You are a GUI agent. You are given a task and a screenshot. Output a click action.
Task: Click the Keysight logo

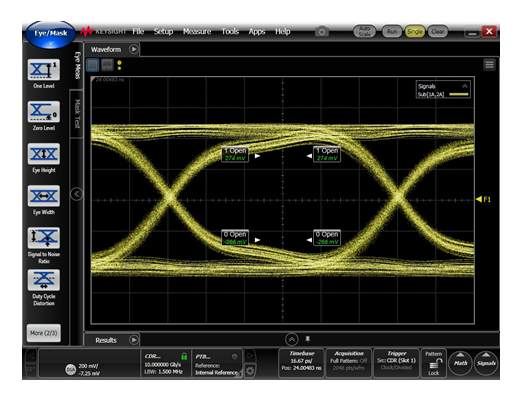(103, 32)
